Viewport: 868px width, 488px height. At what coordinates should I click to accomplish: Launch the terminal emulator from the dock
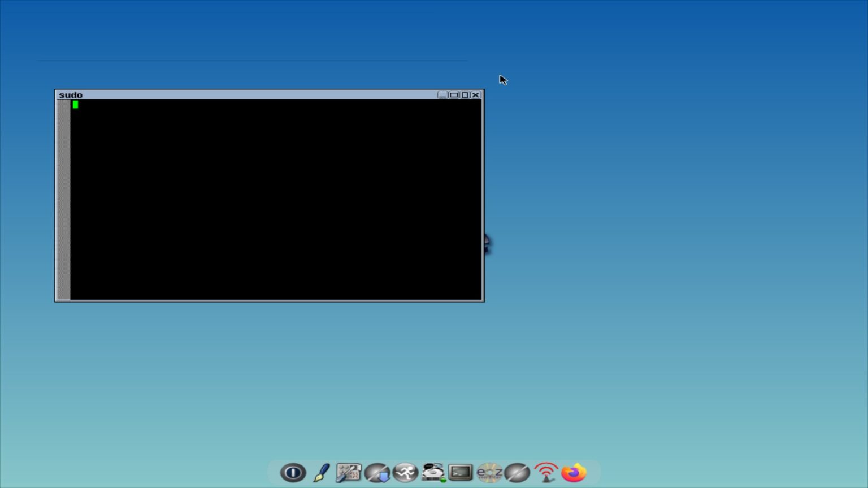click(461, 473)
